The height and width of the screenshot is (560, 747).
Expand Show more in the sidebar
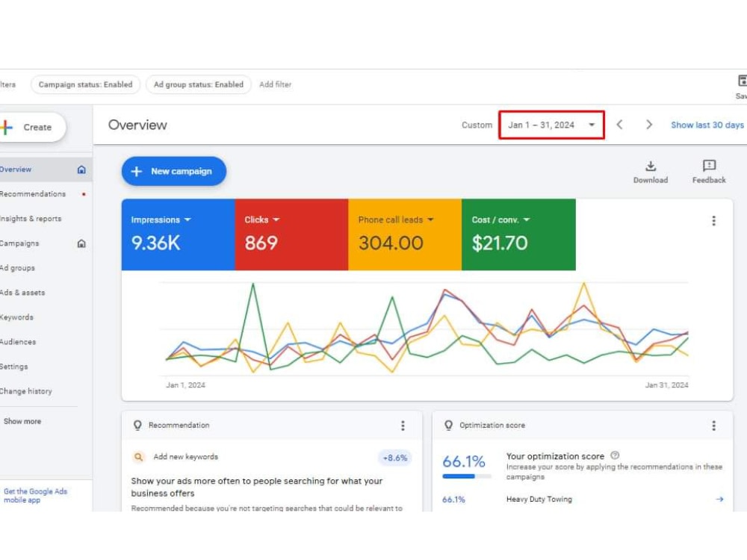(22, 421)
